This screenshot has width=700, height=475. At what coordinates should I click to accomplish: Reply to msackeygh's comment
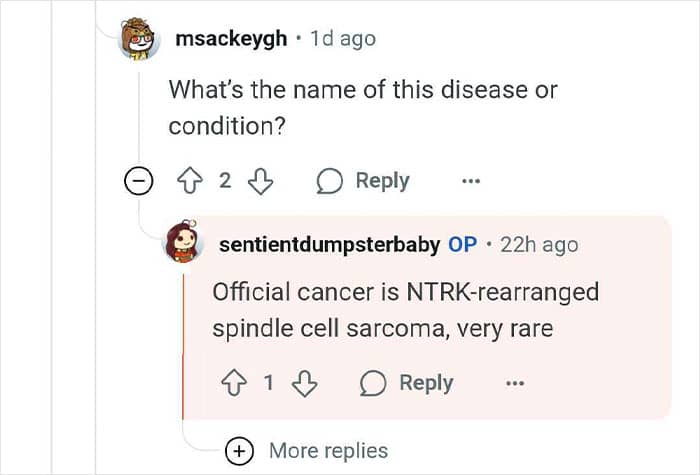point(363,181)
